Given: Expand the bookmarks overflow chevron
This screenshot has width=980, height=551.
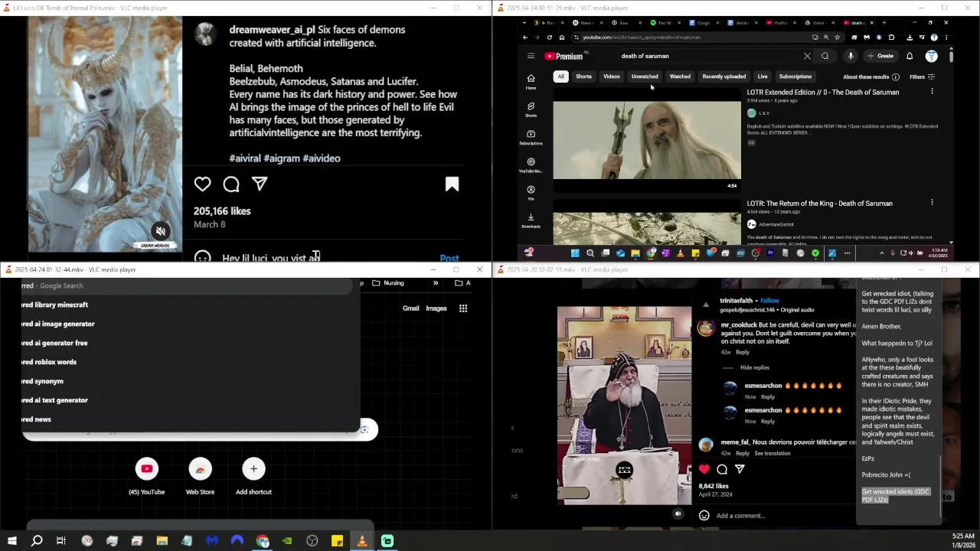Looking at the screenshot, I should [436, 283].
